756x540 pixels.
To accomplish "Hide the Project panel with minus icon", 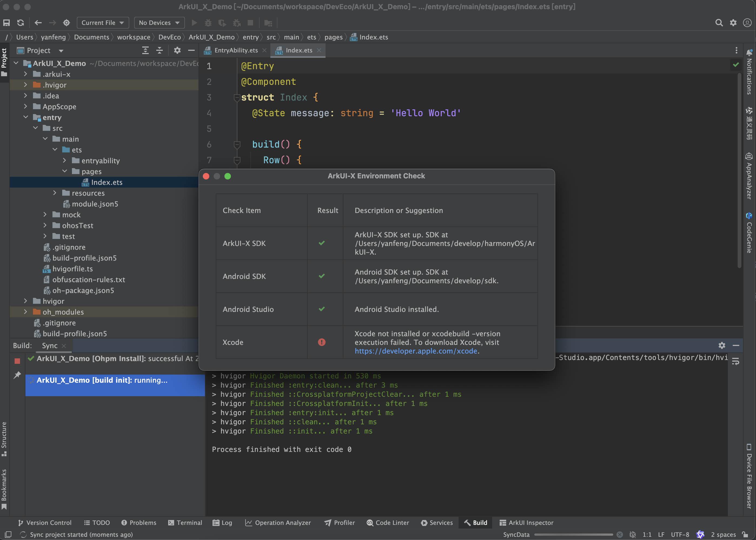I will pyautogui.click(x=191, y=51).
